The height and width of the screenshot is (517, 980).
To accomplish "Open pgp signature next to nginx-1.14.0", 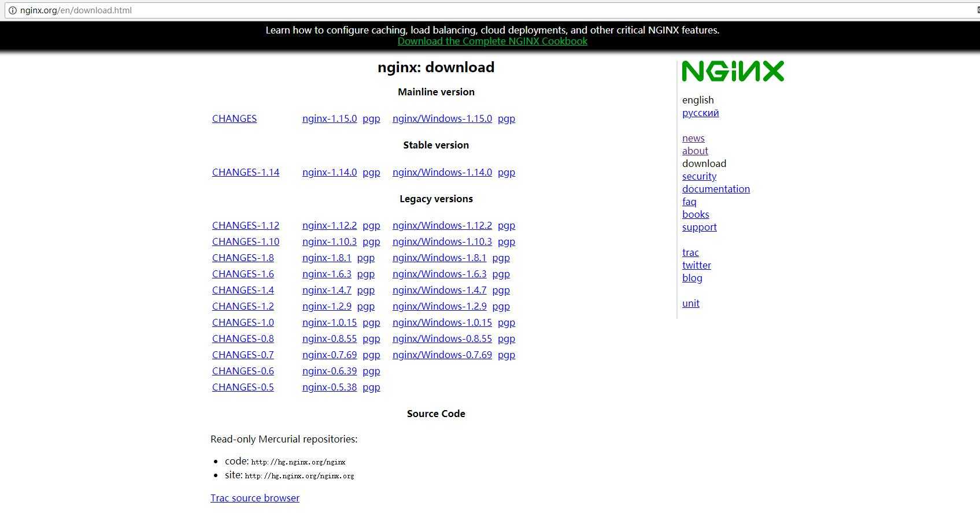I will tap(371, 172).
